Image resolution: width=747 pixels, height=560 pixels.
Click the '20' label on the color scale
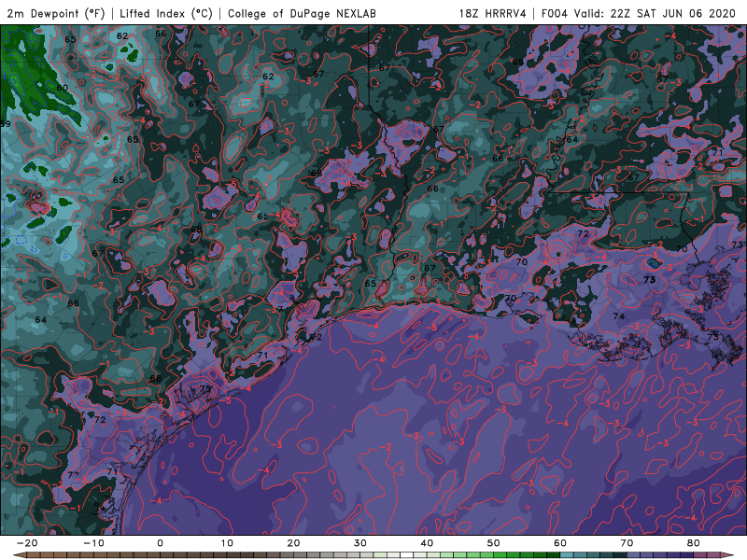(x=293, y=543)
